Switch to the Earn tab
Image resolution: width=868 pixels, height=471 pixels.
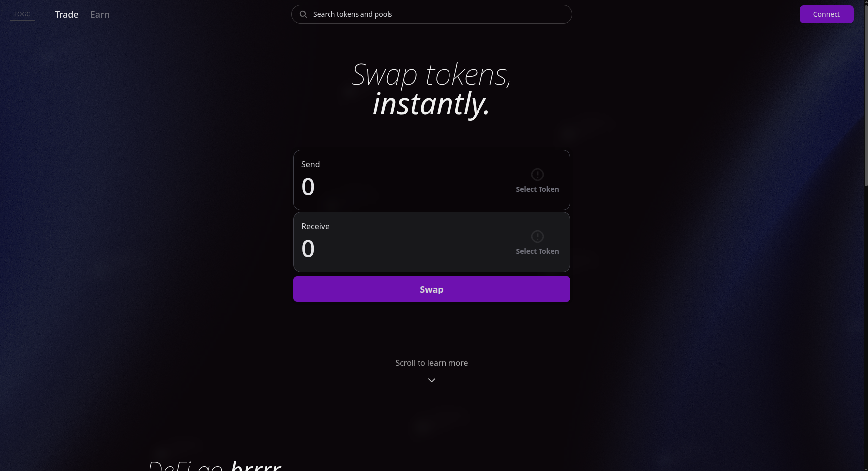click(100, 14)
